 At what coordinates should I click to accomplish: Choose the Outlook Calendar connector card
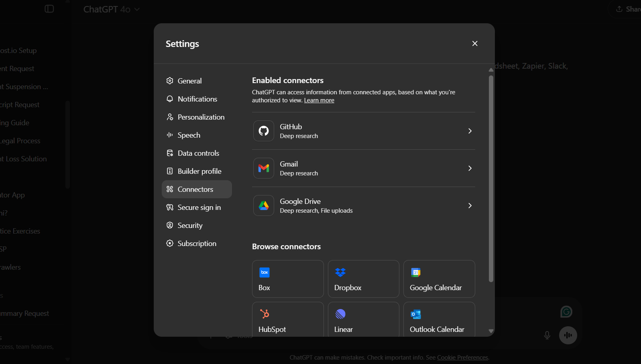(439, 319)
